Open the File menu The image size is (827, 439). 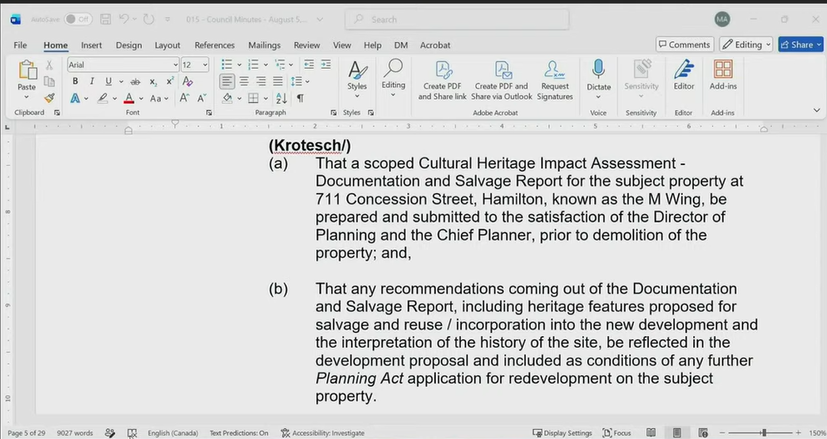20,45
